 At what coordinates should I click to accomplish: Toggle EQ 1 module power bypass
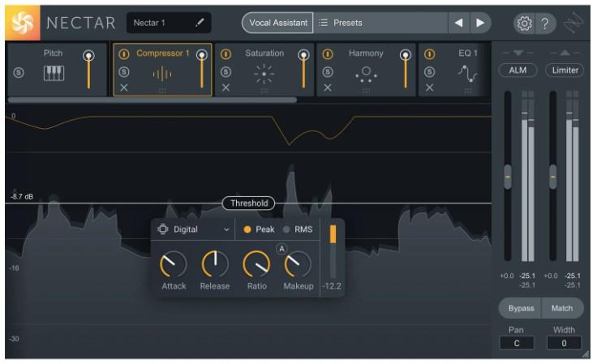click(429, 54)
